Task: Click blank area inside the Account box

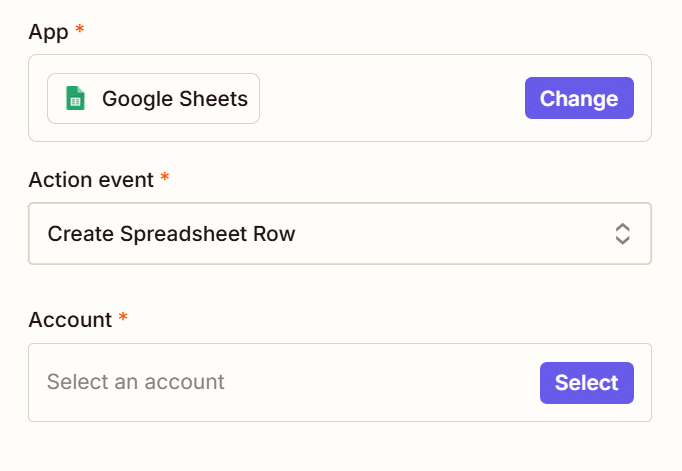Action: click(x=380, y=383)
